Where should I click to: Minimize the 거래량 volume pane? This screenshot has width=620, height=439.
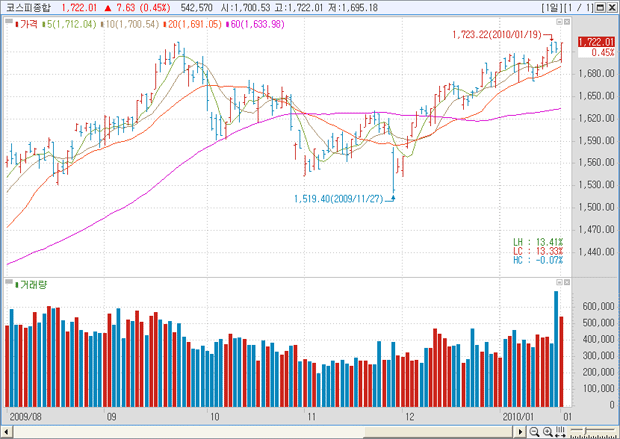tap(560, 282)
